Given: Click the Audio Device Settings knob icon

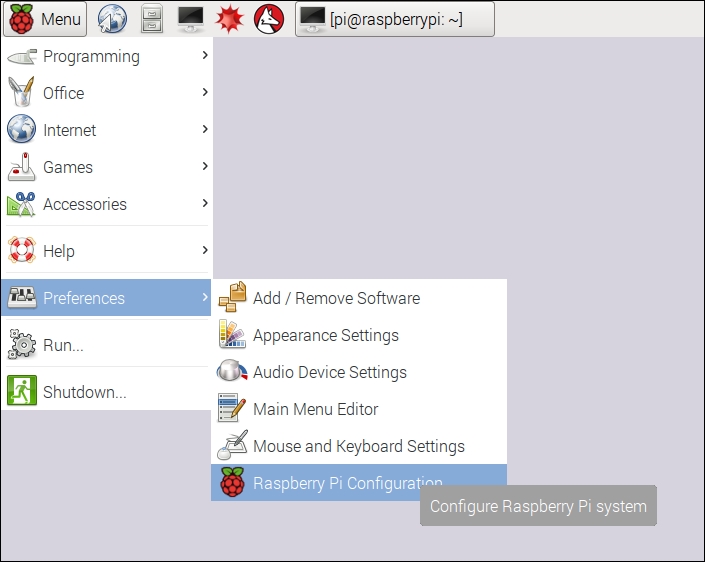Looking at the screenshot, I should [232, 370].
